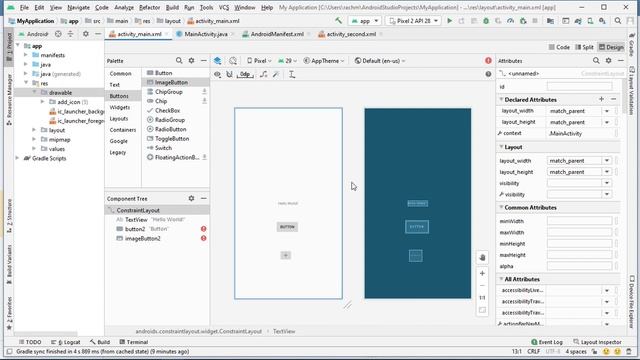Run the app with the green play button
Screen dimensions: 640x360
click(449, 21)
